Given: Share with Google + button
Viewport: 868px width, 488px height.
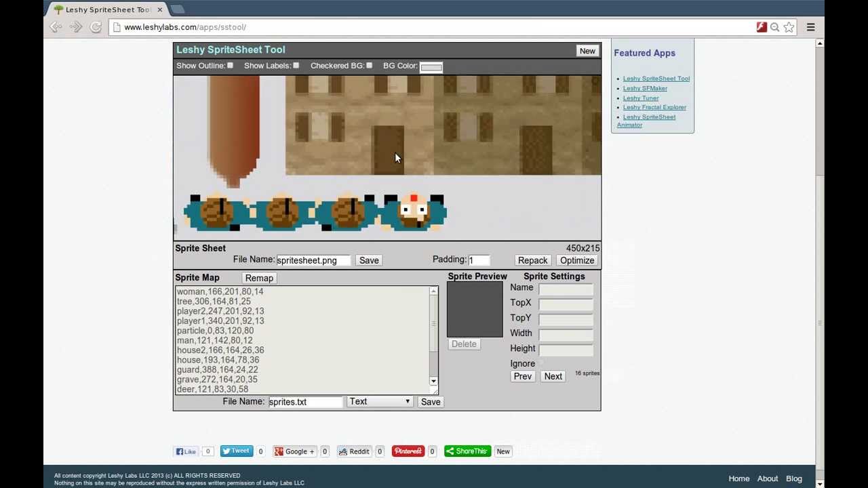Looking at the screenshot, I should point(295,451).
